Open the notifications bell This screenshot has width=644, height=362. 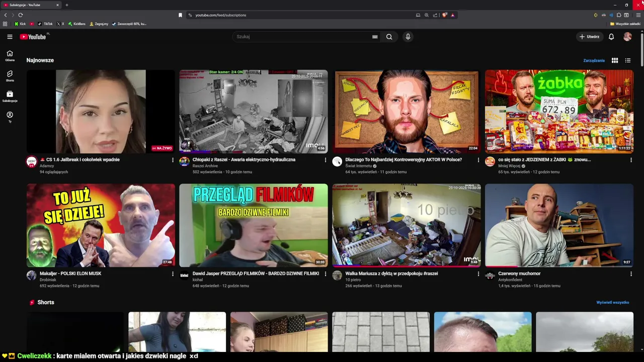(611, 37)
